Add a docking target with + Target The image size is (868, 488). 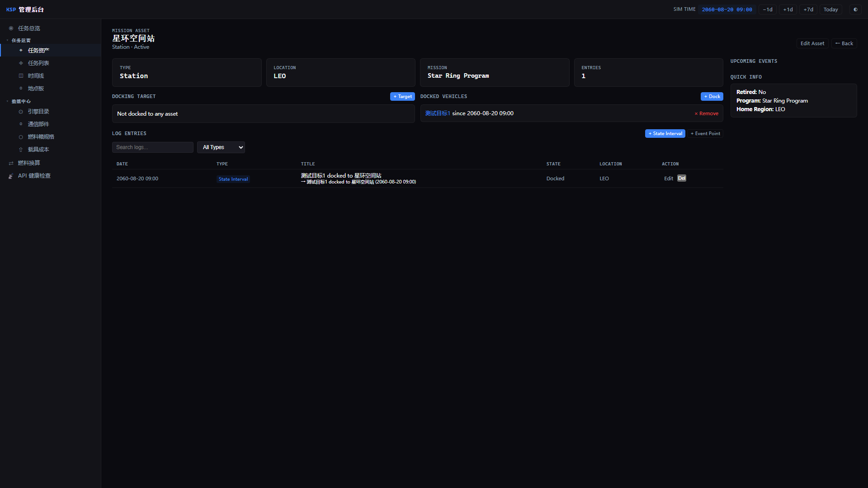tap(402, 96)
